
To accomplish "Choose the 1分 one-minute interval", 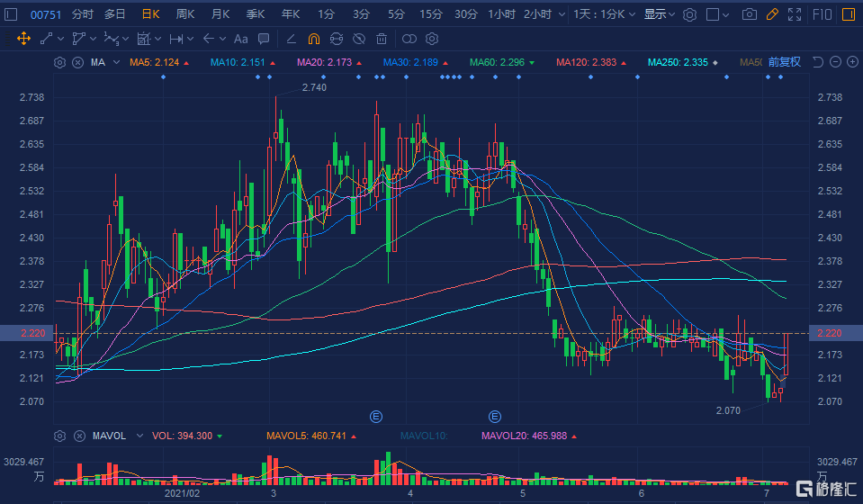I will pos(326,14).
